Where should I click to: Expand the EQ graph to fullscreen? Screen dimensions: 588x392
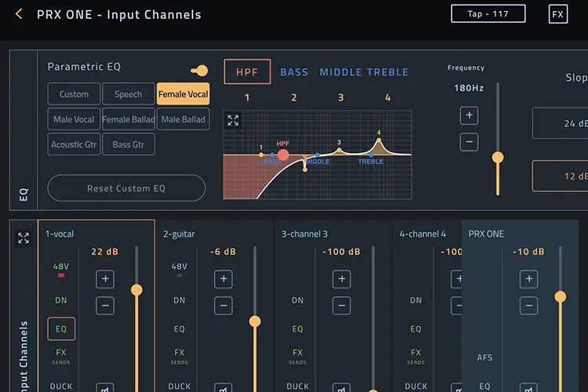coord(233,120)
